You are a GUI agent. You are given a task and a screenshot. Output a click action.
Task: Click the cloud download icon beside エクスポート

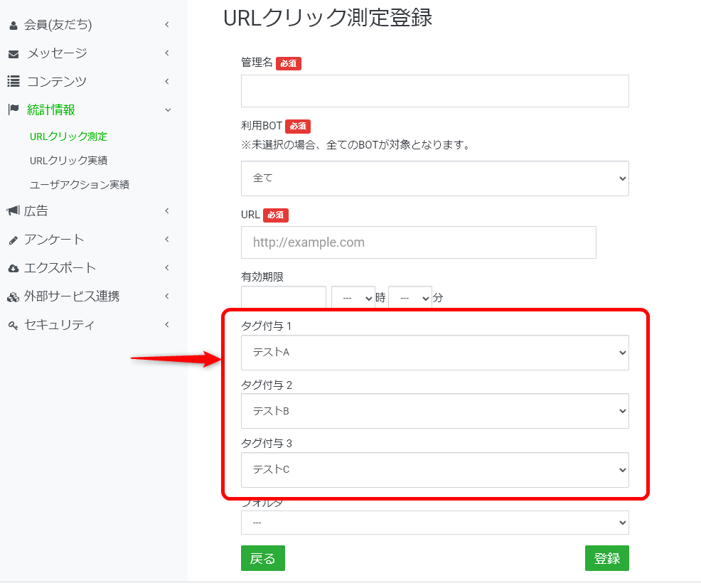click(x=13, y=269)
